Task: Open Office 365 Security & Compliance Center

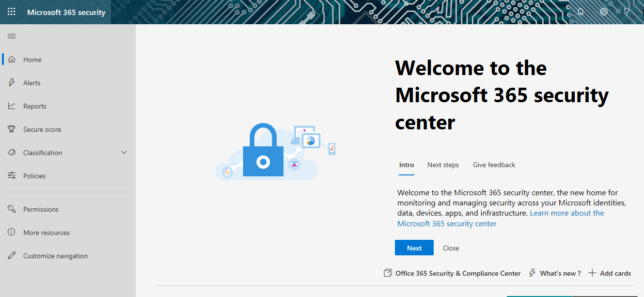Action: coord(458,273)
